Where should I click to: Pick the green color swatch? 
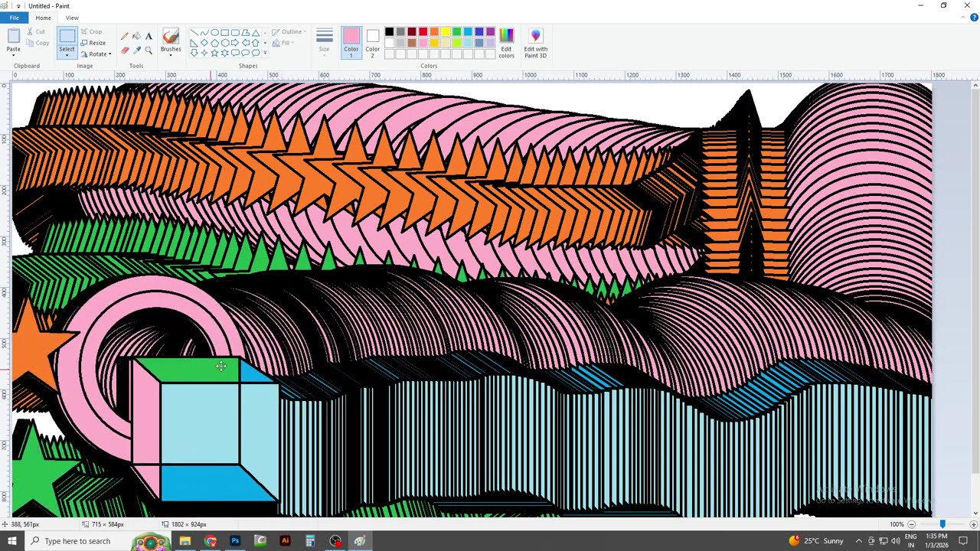456,32
